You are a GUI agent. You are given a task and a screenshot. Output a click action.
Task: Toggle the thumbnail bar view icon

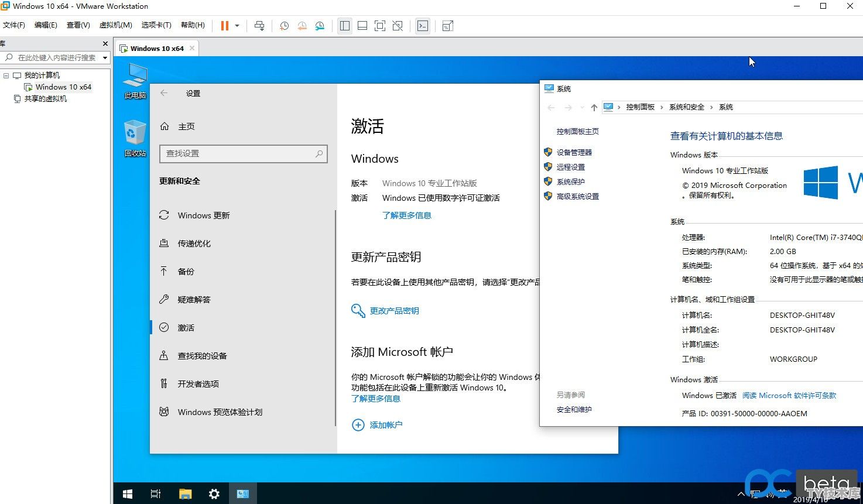point(362,26)
